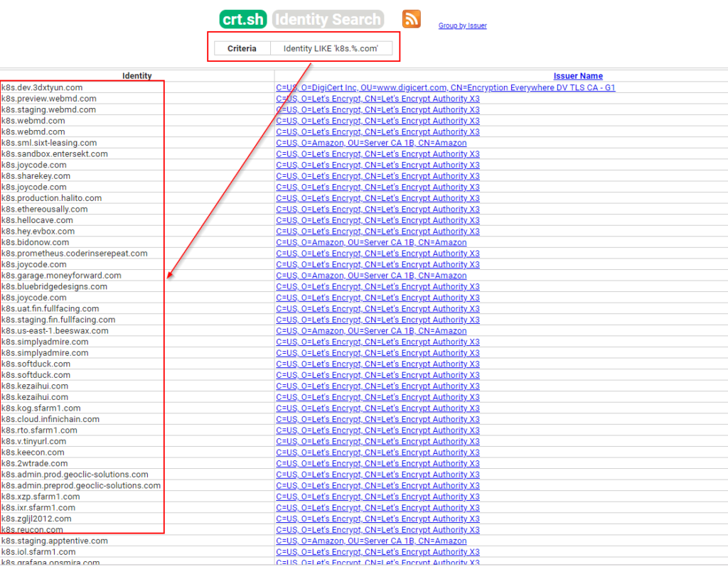The width and height of the screenshot is (728, 569).
Task: Open the RSS feed icon
Action: [411, 19]
